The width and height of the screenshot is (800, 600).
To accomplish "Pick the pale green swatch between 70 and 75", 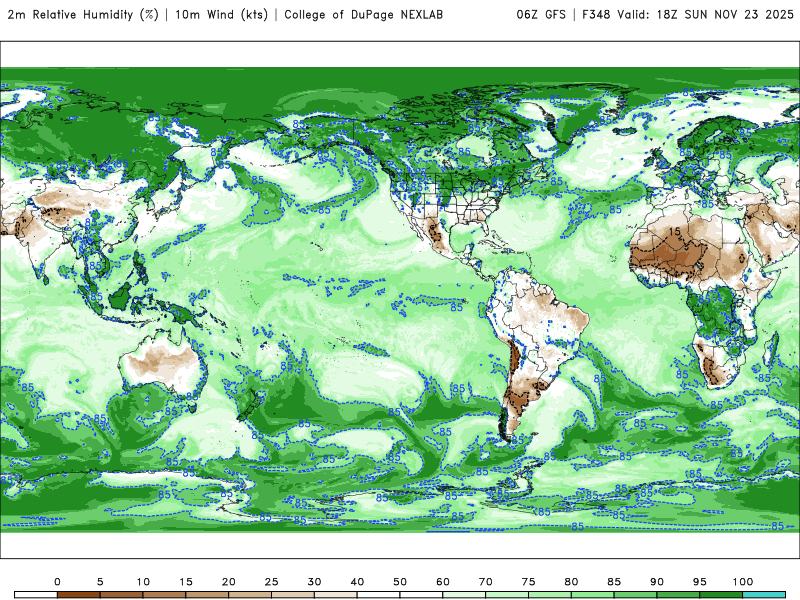I will tap(507, 595).
